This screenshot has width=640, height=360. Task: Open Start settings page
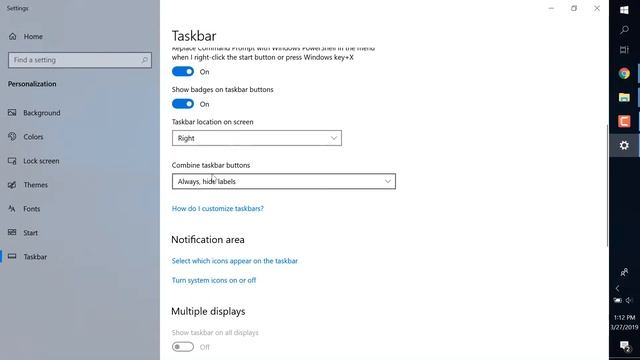[31, 233]
